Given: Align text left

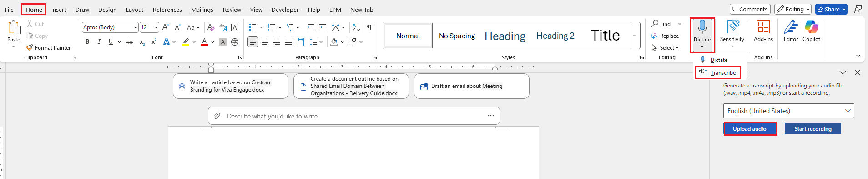Looking at the screenshot, I should pyautogui.click(x=253, y=42).
